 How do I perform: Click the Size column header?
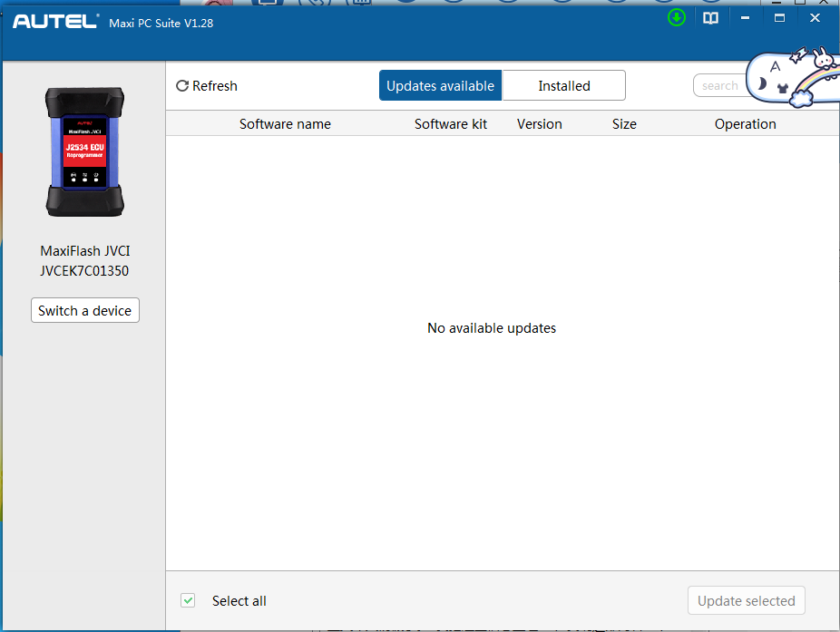coord(625,123)
